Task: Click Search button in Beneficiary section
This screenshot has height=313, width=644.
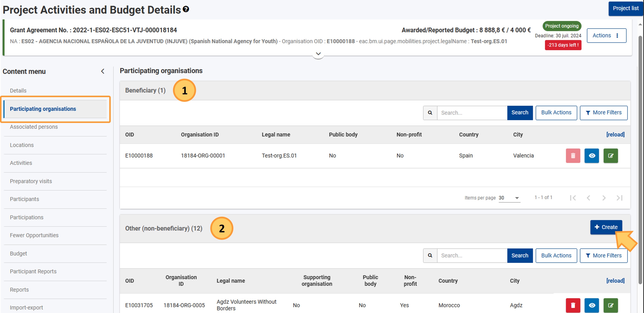Action: [x=520, y=113]
